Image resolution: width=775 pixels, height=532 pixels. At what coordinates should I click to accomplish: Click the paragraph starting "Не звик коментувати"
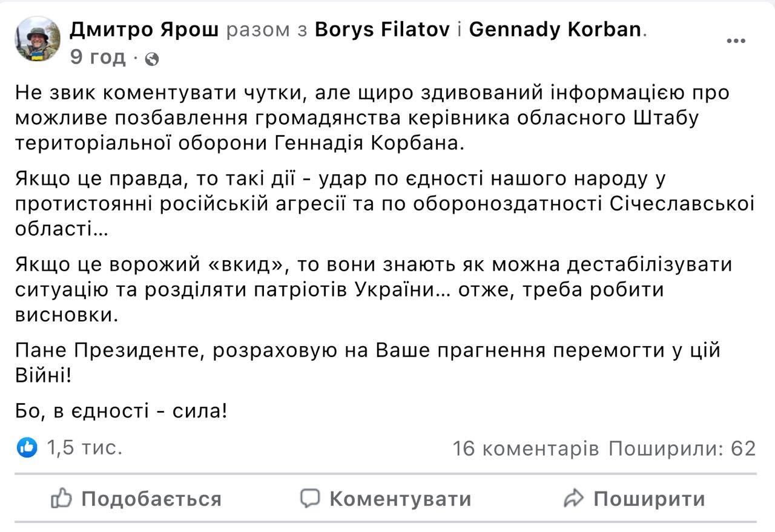[x=372, y=119]
